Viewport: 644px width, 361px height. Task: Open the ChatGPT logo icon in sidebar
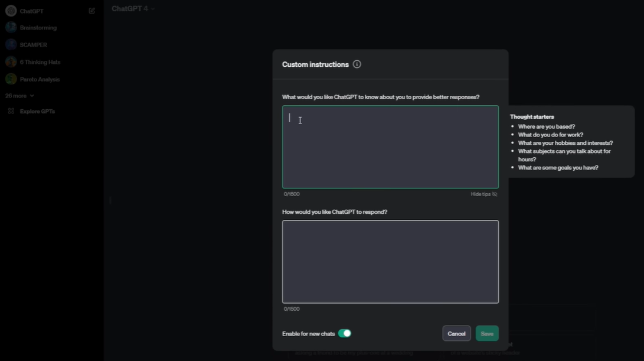11,11
